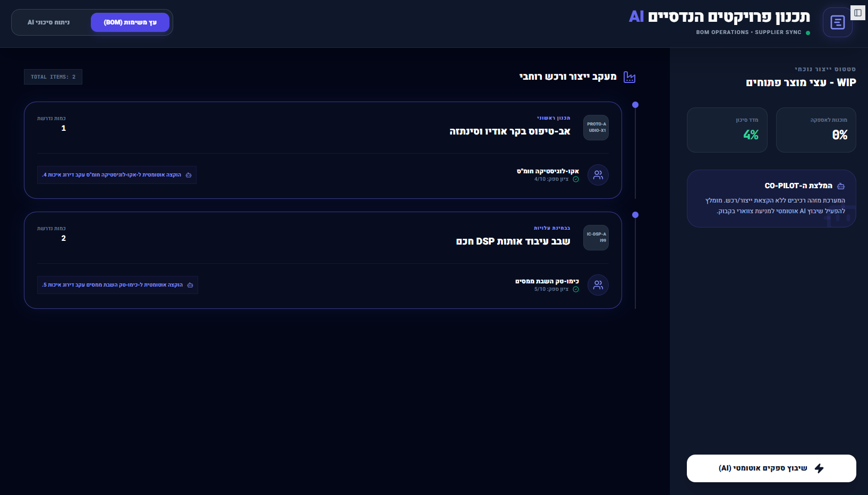Click the robot icon beside המלצת ה-CO-PILOT
The width and height of the screenshot is (868, 495).
[x=841, y=186]
